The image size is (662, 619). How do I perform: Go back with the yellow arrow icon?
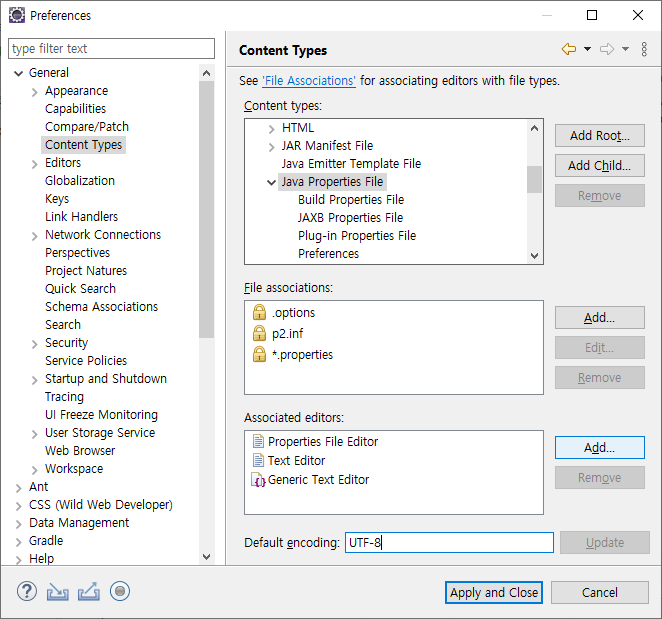pyautogui.click(x=569, y=49)
